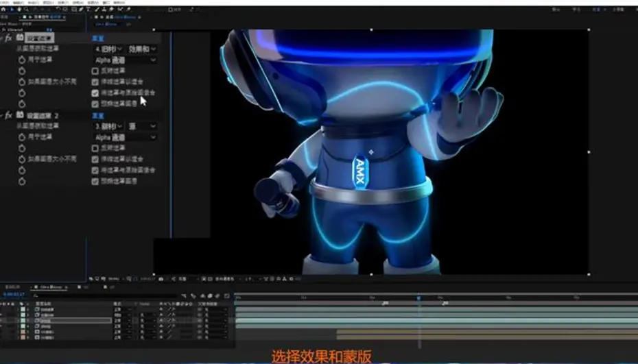Uncheck 伸缩遮罩以适合 in 设置遮罩 2
Screen dimensions: 638x364
tap(95, 160)
